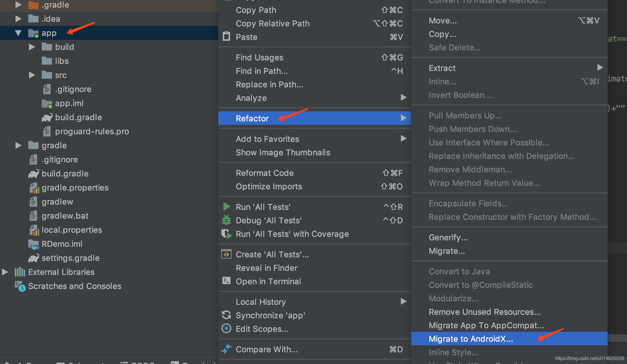The width and height of the screenshot is (627, 364).
Task: Choose Find Usages menu item
Action: (314, 57)
